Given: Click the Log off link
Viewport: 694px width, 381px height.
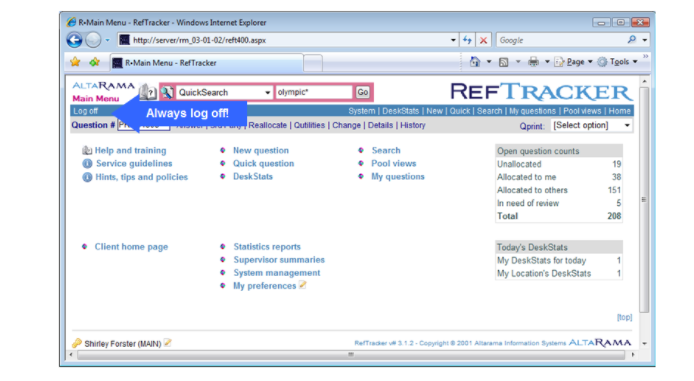Looking at the screenshot, I should coord(85,111).
